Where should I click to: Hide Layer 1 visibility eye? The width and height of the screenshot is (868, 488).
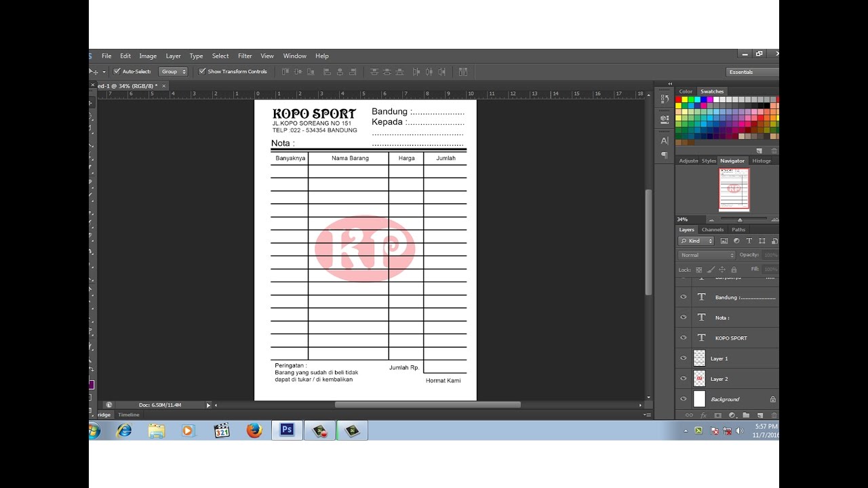pyautogui.click(x=684, y=358)
